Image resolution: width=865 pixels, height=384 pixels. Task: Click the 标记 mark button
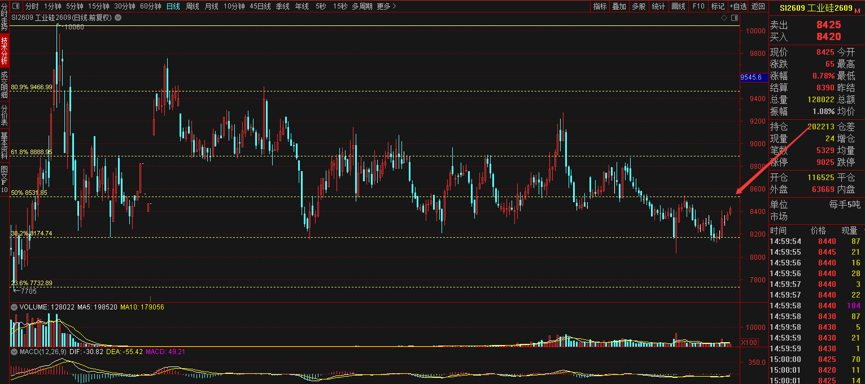tap(717, 7)
